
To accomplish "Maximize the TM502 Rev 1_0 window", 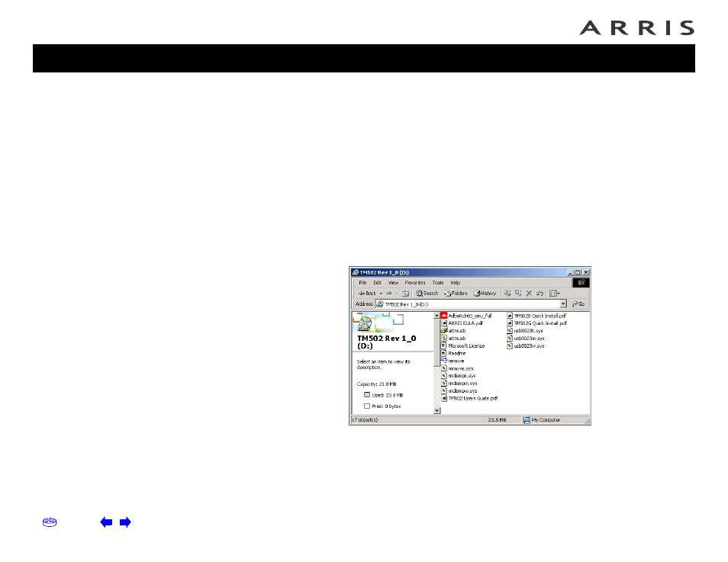I will tap(578, 272).
